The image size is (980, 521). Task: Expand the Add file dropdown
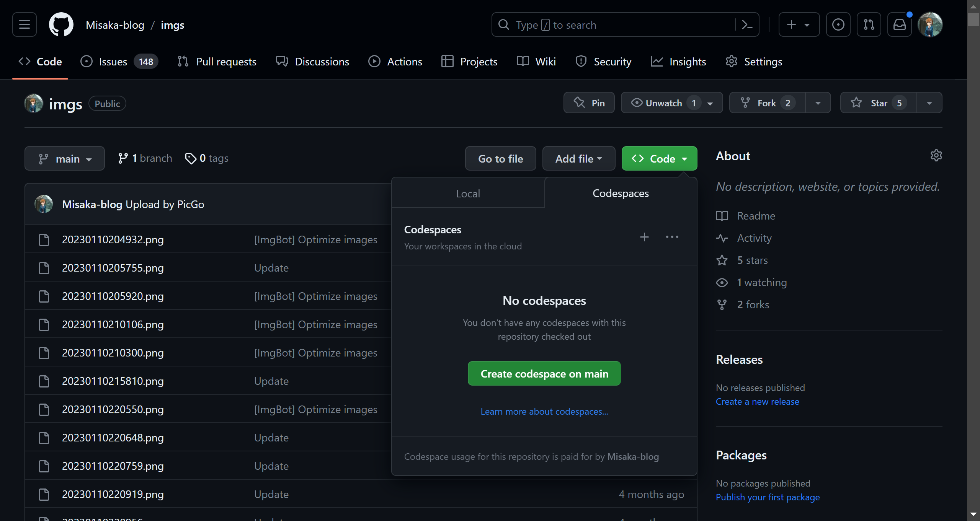578,159
